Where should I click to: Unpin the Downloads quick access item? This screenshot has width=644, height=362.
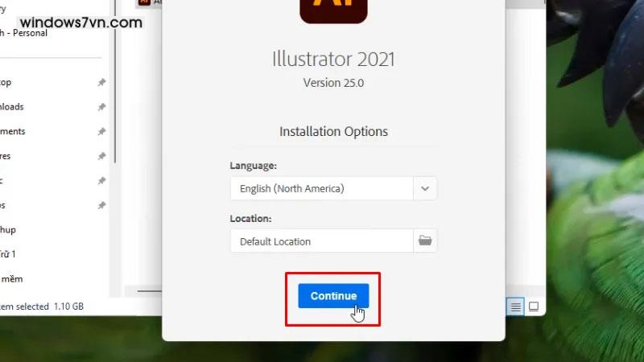pos(101,107)
